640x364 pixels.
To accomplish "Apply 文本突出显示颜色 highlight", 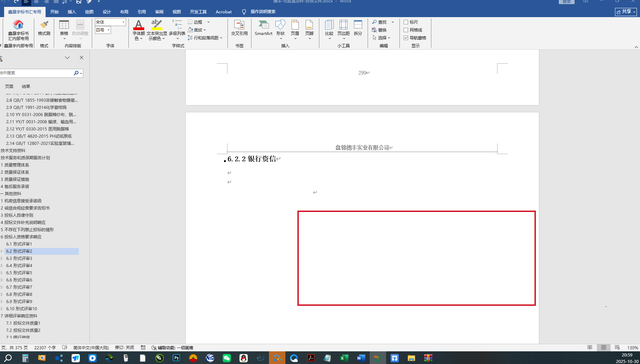I will tap(157, 30).
